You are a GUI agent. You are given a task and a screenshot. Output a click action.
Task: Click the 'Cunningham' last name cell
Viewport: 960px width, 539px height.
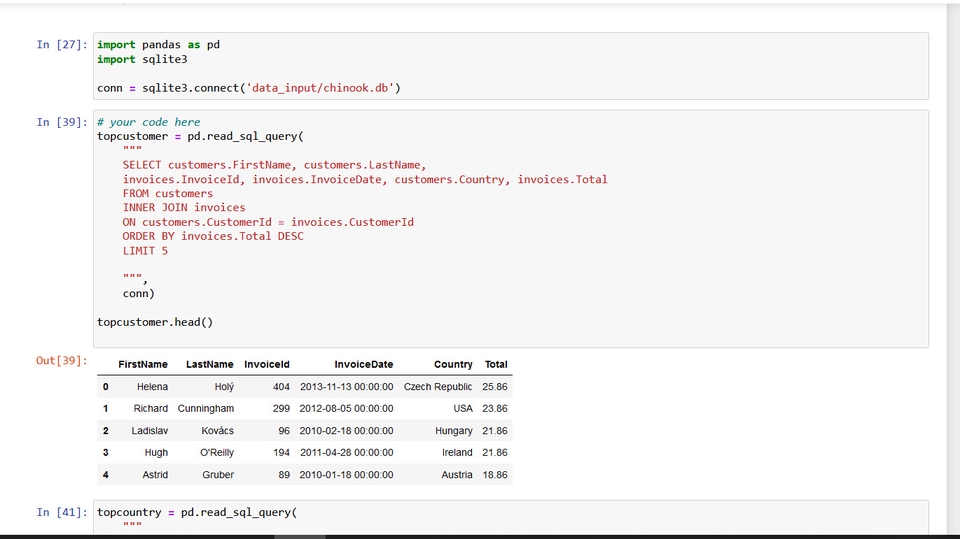point(206,409)
